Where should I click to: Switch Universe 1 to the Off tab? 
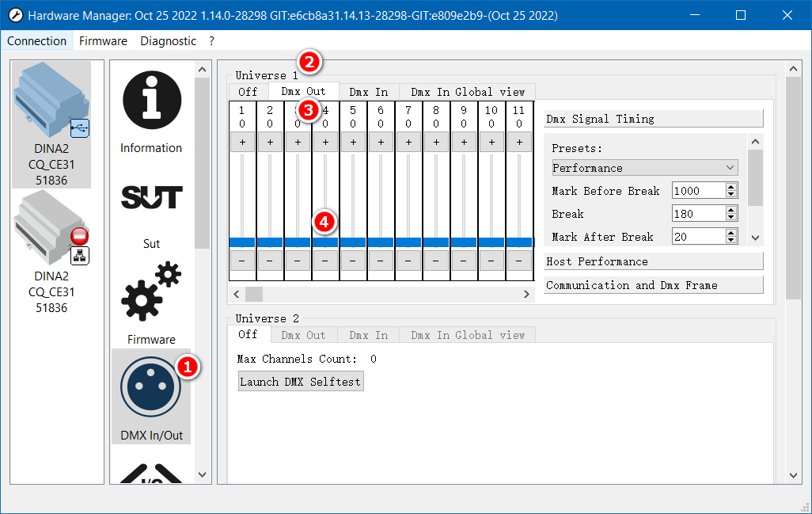pos(248,92)
